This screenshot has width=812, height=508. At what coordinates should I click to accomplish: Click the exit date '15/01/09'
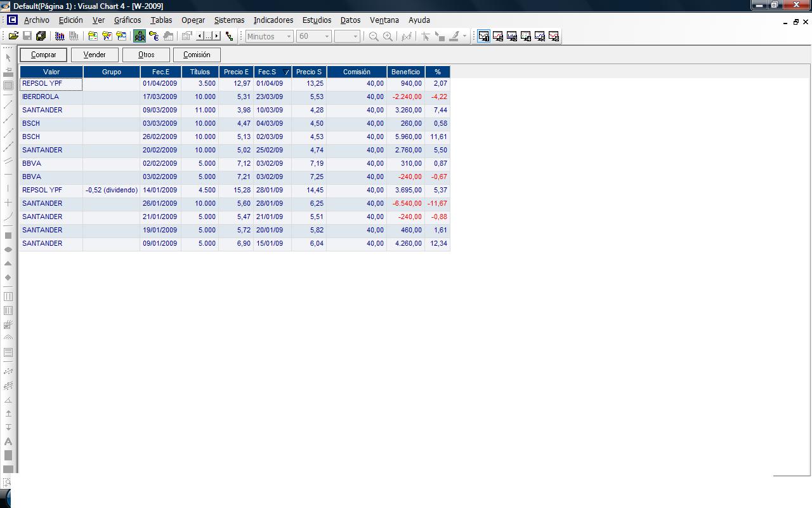(270, 243)
